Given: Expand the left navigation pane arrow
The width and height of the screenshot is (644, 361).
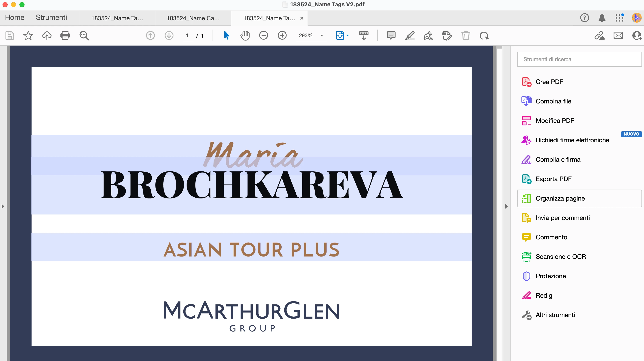Looking at the screenshot, I should pos(3,206).
